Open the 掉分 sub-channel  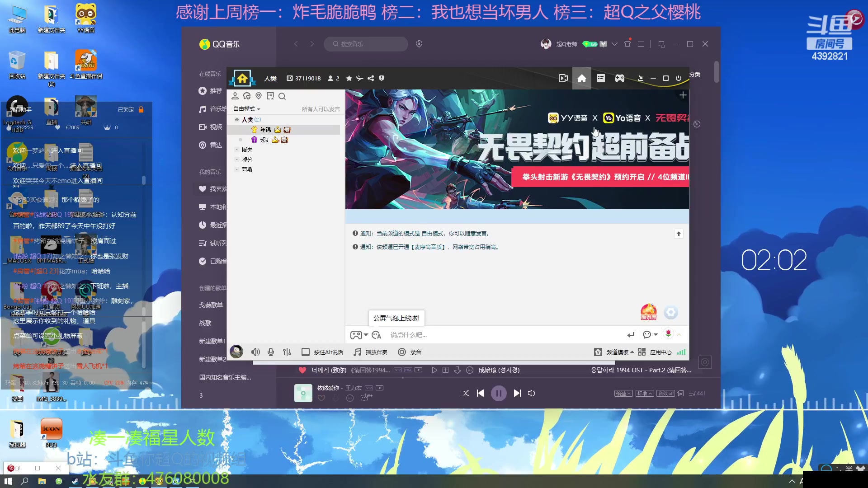pyautogui.click(x=247, y=160)
